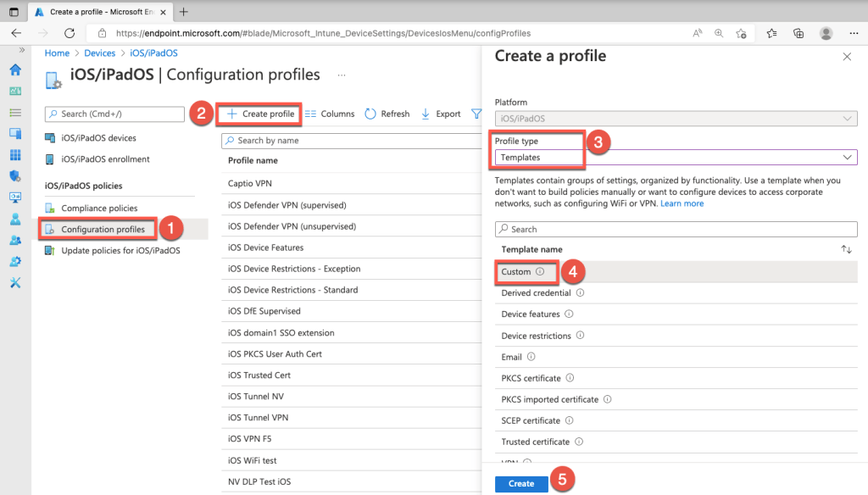This screenshot has width=868, height=495.
Task: Click the Troubleshooting tools icon in sidebar
Action: [14, 281]
